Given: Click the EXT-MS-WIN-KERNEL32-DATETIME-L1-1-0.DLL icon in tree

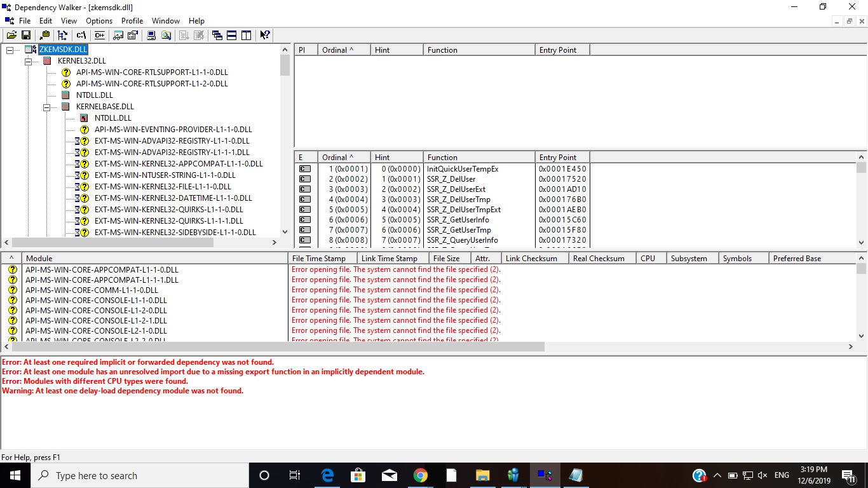Looking at the screenshot, I should (81, 198).
